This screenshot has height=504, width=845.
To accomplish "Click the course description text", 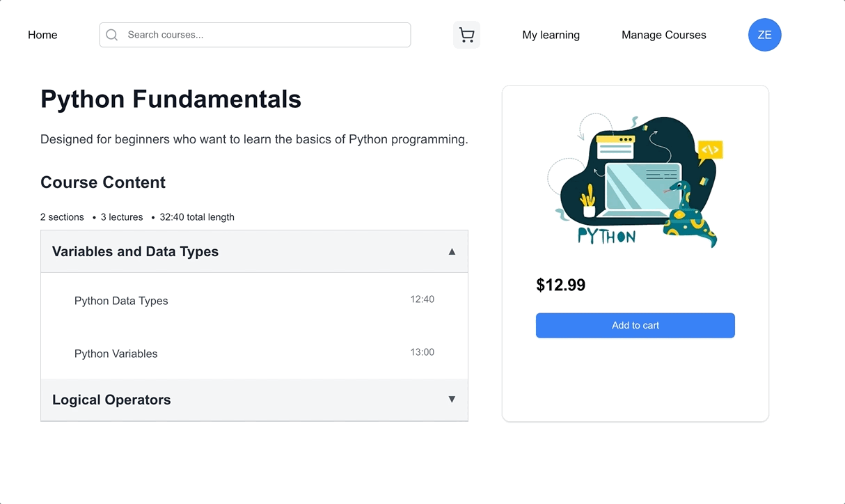I will click(254, 139).
